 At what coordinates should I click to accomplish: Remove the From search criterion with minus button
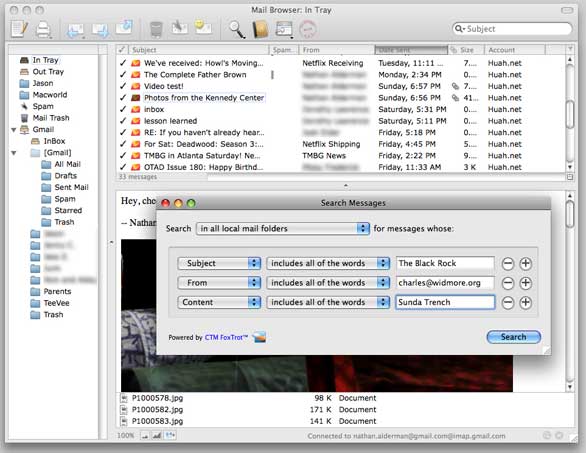click(508, 283)
